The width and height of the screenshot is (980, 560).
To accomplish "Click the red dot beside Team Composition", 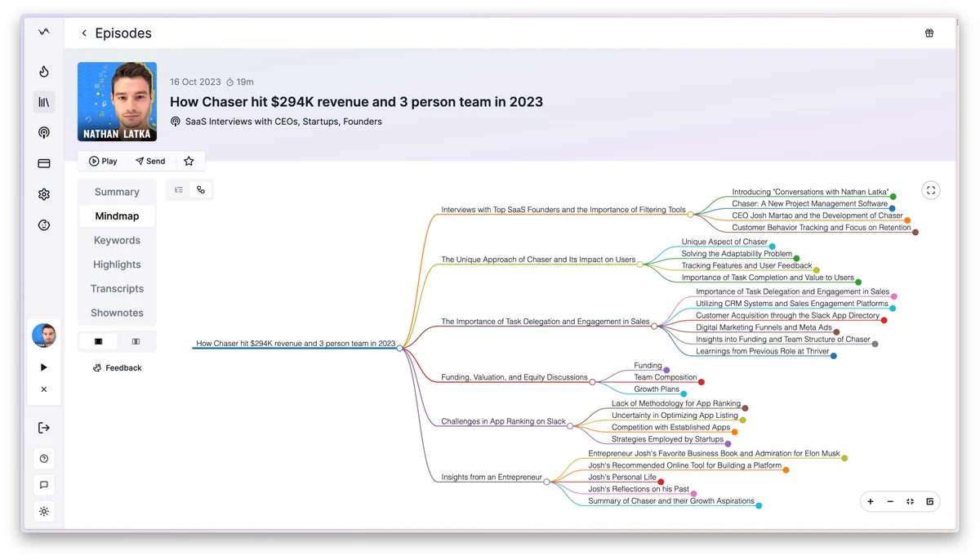I will pyautogui.click(x=702, y=381).
